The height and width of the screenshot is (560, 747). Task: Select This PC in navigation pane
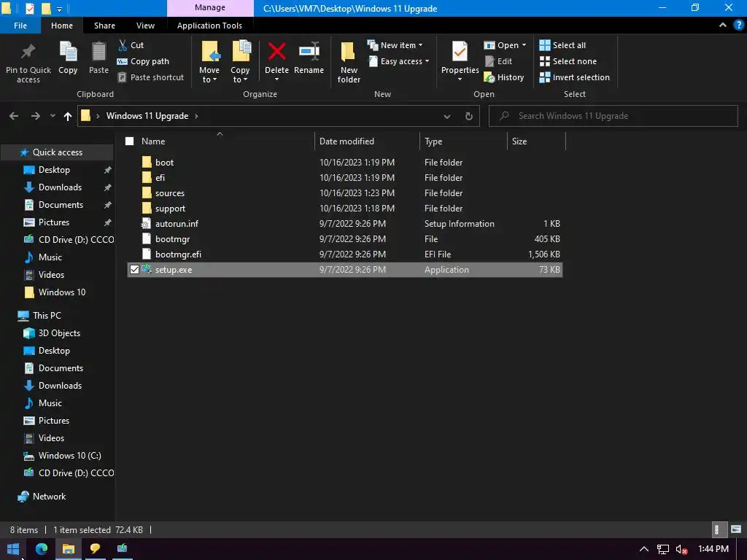pyautogui.click(x=47, y=315)
